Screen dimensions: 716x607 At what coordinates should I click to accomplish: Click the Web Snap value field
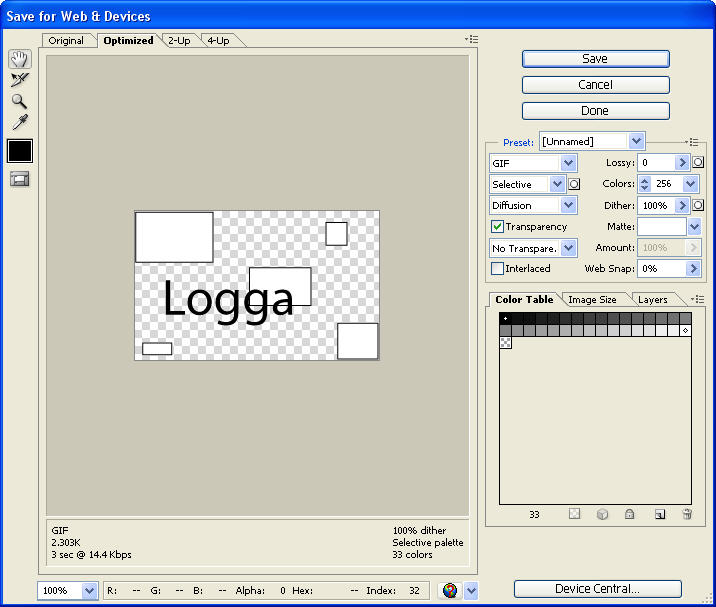tap(662, 269)
